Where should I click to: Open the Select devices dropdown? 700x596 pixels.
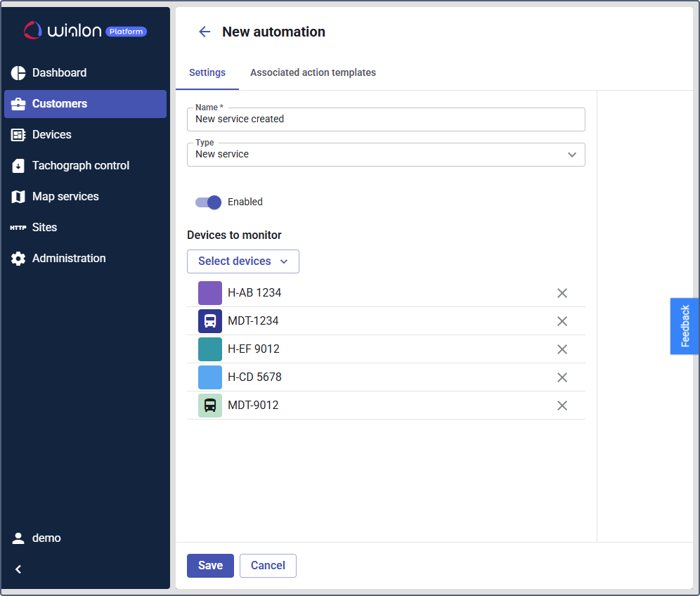(x=243, y=261)
